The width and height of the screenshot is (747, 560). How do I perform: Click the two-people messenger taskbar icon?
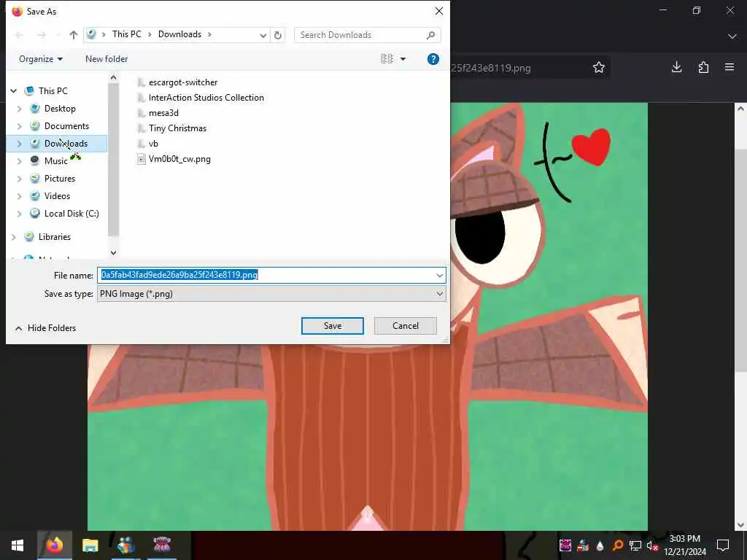[126, 545]
